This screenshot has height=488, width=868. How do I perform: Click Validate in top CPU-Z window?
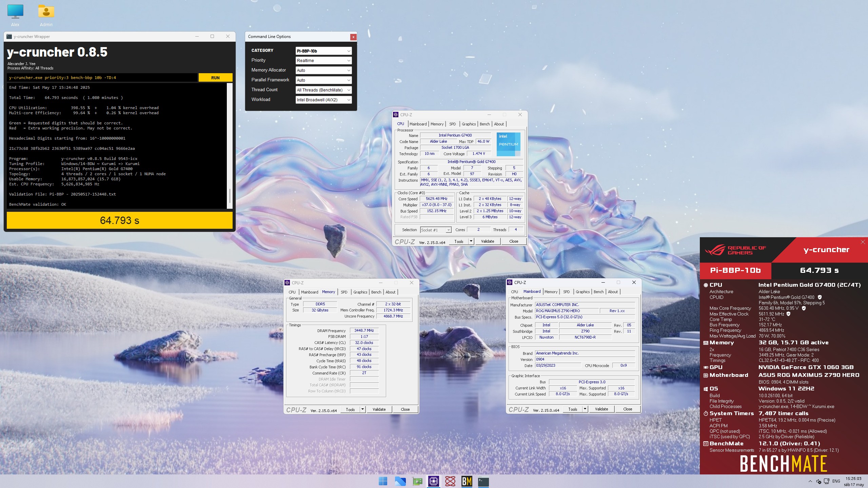[488, 241]
